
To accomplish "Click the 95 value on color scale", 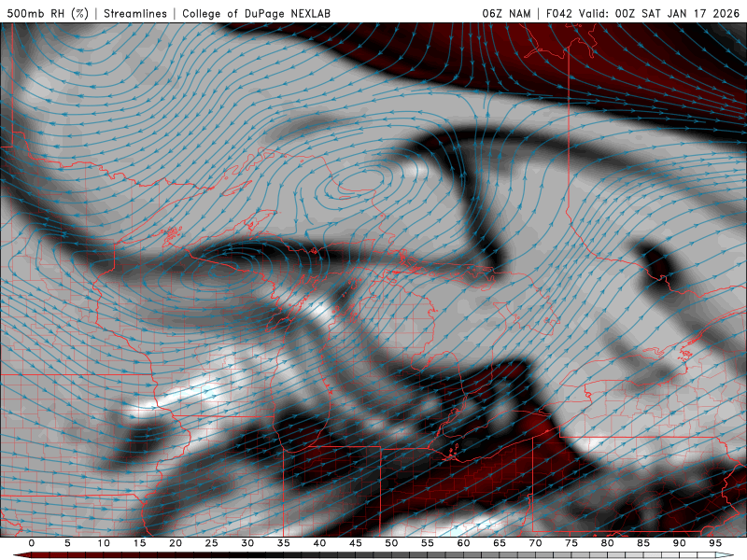I will point(715,543).
